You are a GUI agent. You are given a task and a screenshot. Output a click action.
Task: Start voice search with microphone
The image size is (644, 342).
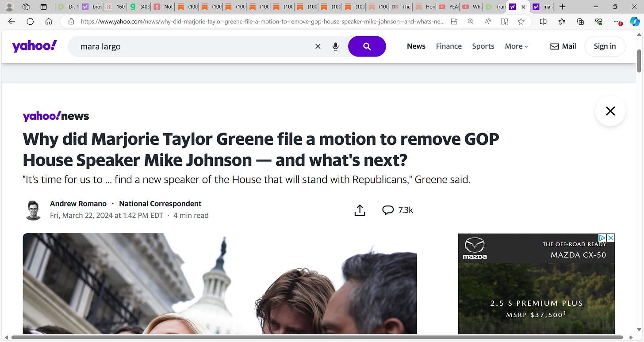click(335, 46)
